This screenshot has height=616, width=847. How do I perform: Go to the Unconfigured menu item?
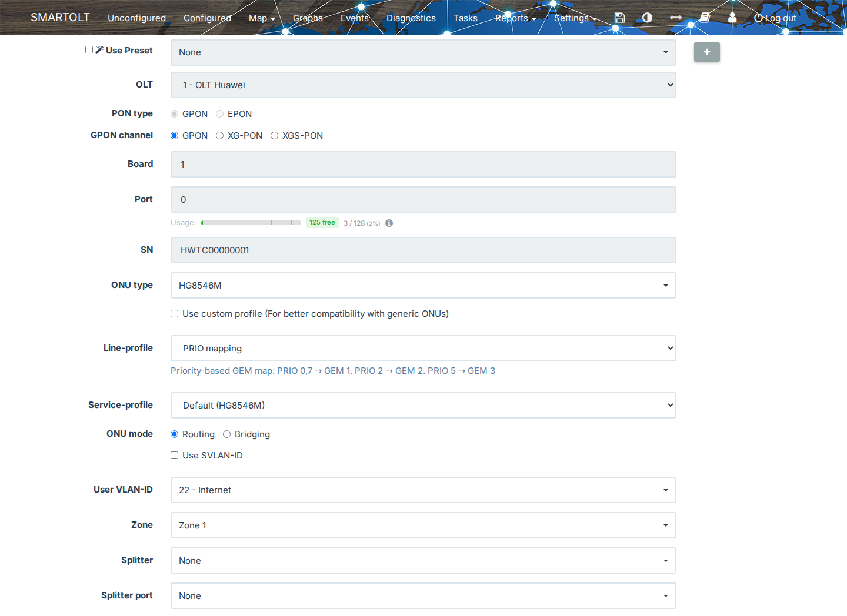point(136,18)
